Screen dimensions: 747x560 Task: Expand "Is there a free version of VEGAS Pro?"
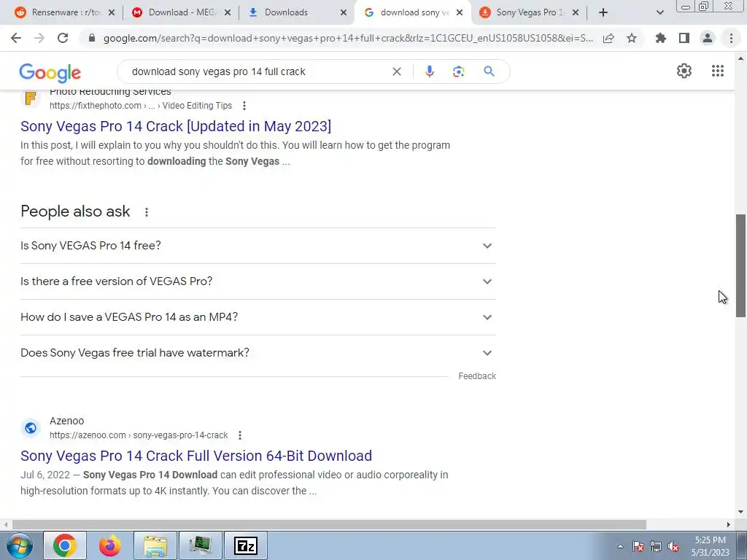tap(258, 281)
